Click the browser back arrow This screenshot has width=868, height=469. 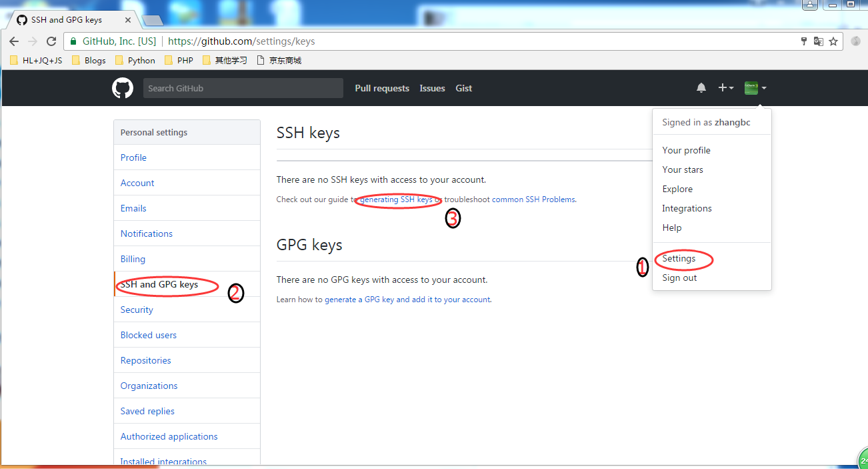tap(14, 41)
